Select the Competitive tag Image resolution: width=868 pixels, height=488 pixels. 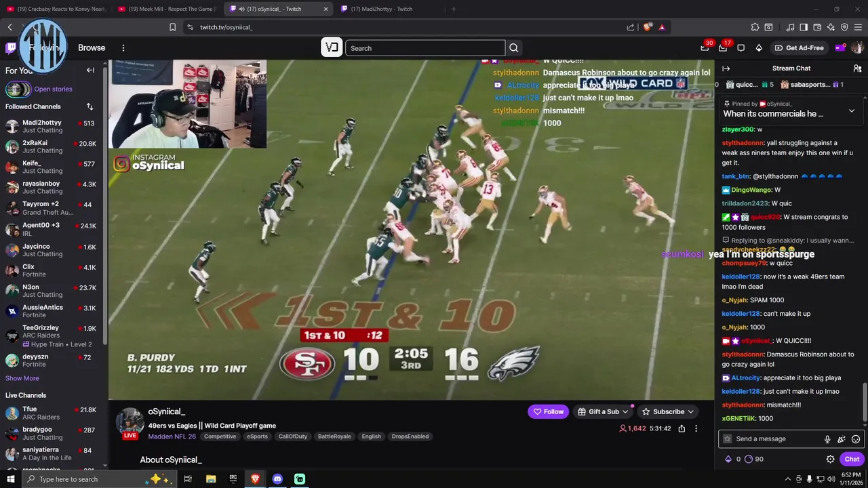coord(220,436)
